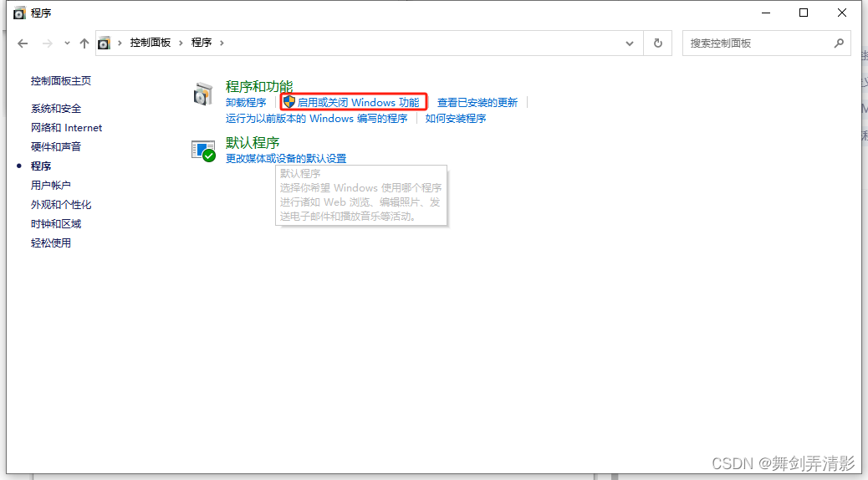This screenshot has height=480, width=868.
Task: Open the address bar history dropdown
Action: click(630, 43)
